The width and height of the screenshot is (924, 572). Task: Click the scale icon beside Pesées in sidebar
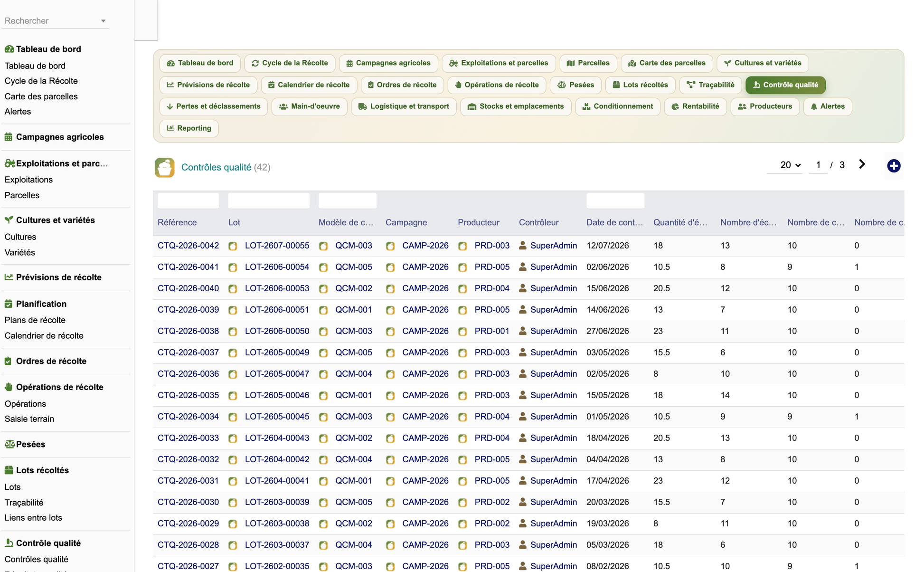coord(9,444)
